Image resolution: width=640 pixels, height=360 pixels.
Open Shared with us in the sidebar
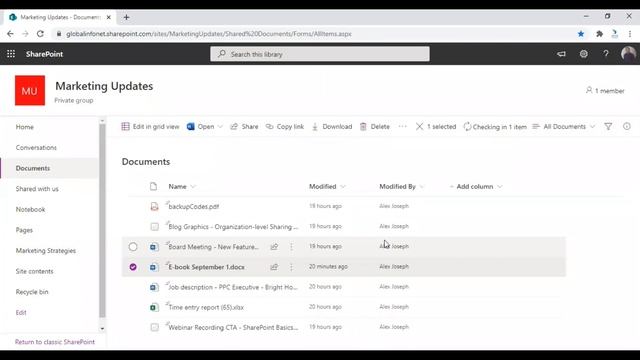click(37, 189)
